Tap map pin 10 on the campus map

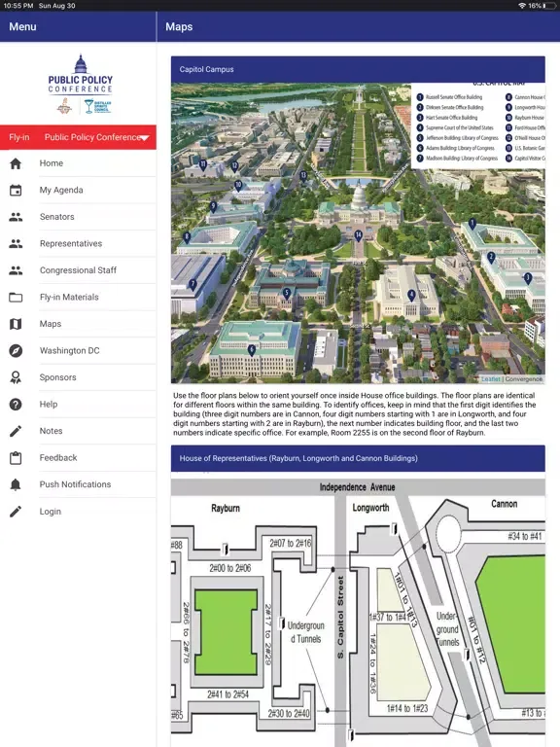(x=238, y=185)
